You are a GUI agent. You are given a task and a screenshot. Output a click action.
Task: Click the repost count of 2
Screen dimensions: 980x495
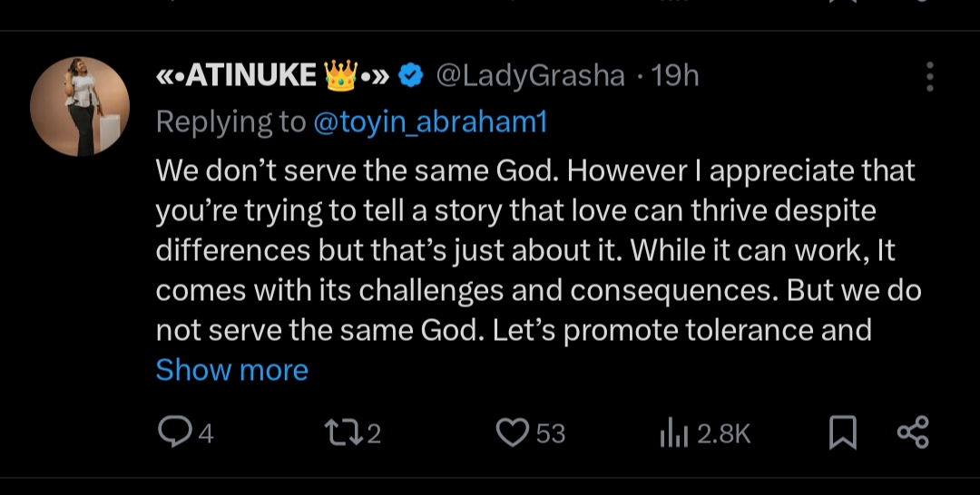[374, 434]
